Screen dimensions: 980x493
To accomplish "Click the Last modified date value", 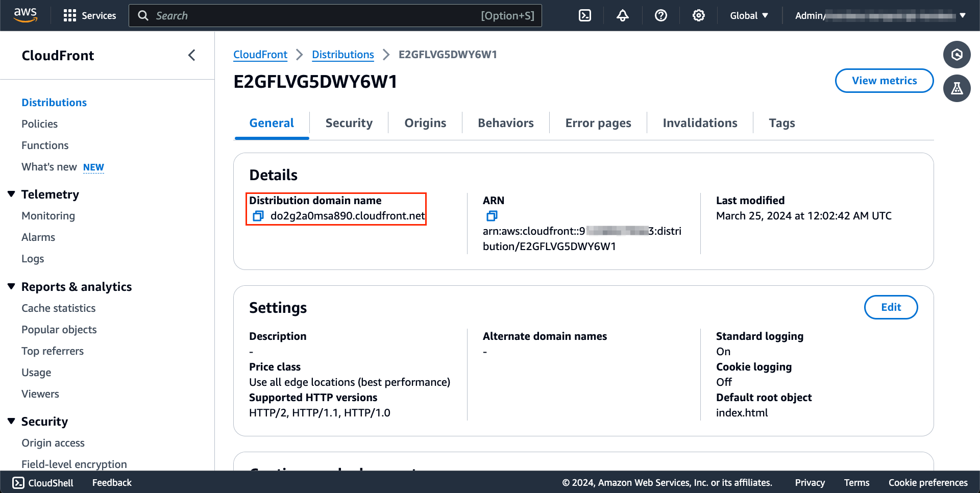I will tap(804, 216).
